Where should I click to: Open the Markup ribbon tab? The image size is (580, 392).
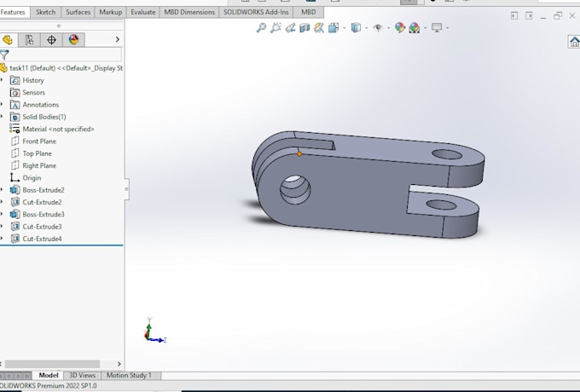111,12
